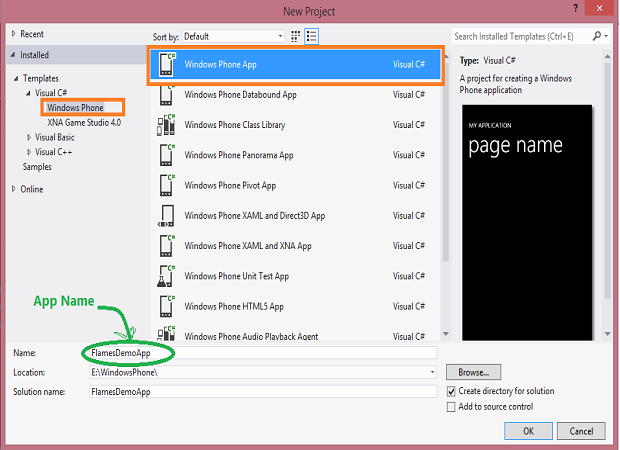
Task: Click the OK button
Action: [x=528, y=431]
